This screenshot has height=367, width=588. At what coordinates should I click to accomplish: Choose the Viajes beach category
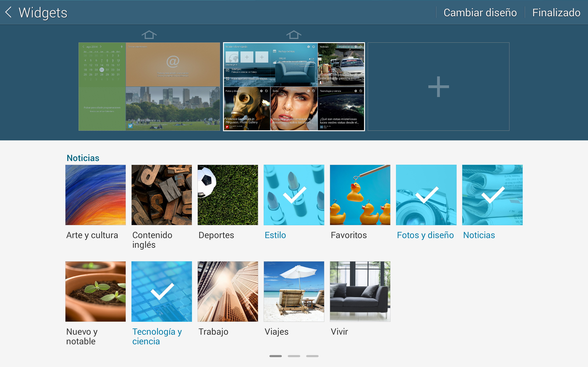[x=294, y=291]
